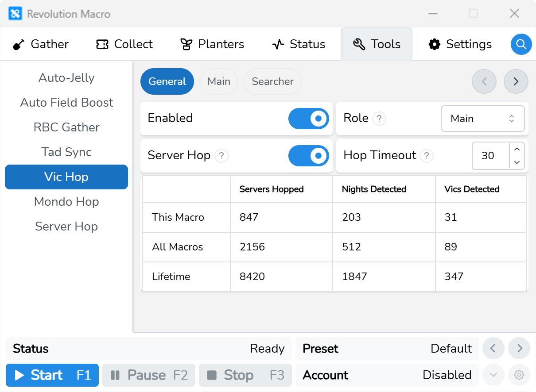The width and height of the screenshot is (536, 392).
Task: Click the 1847 nights detected cell
Action: point(384,277)
